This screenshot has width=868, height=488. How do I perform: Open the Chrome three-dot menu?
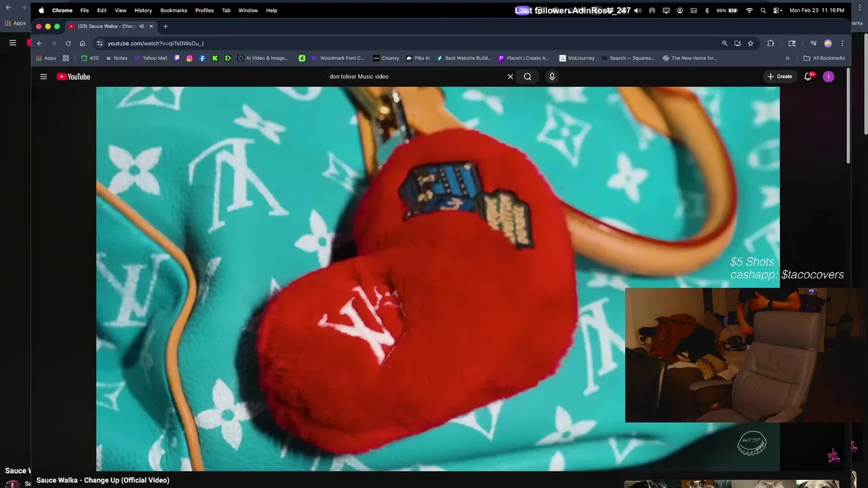pyautogui.click(x=842, y=43)
